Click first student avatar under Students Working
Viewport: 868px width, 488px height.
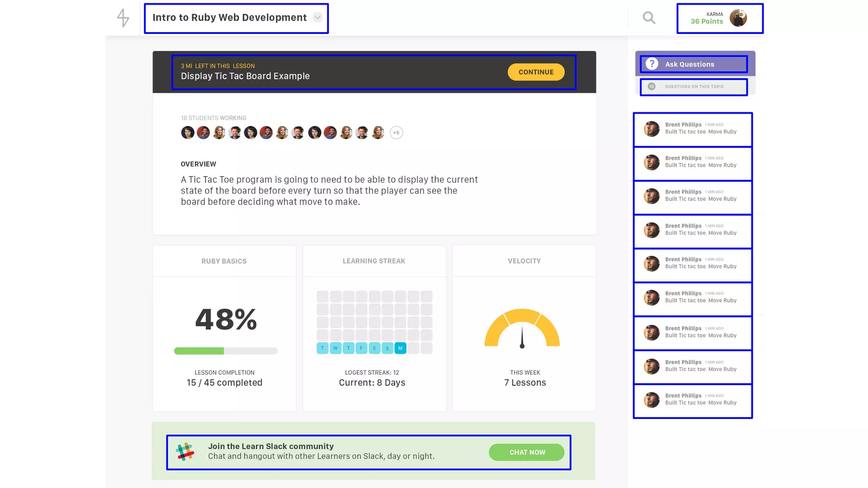(188, 133)
